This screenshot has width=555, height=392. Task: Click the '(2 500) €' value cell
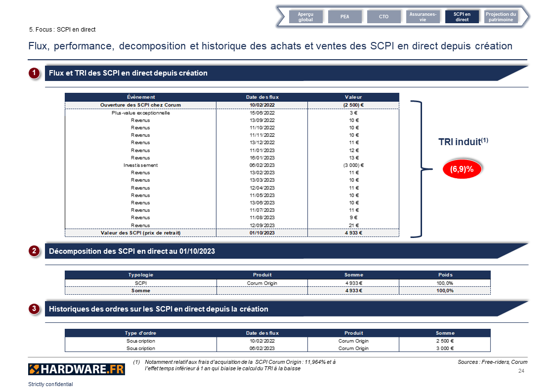pos(353,105)
